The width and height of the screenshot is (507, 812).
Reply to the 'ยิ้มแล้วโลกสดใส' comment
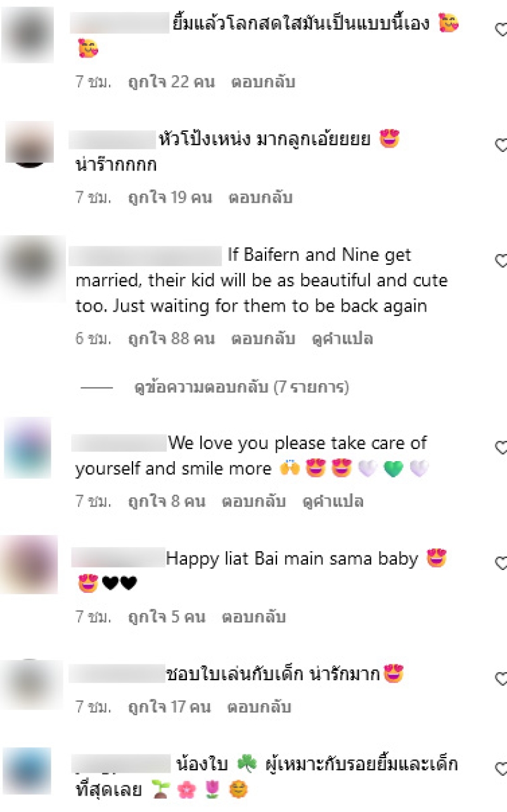[x=263, y=82]
